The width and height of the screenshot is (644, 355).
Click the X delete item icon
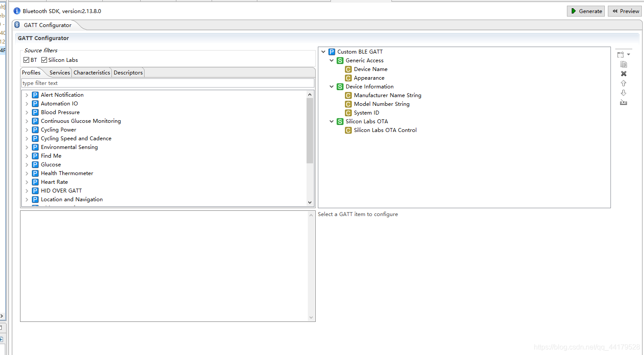pyautogui.click(x=624, y=74)
